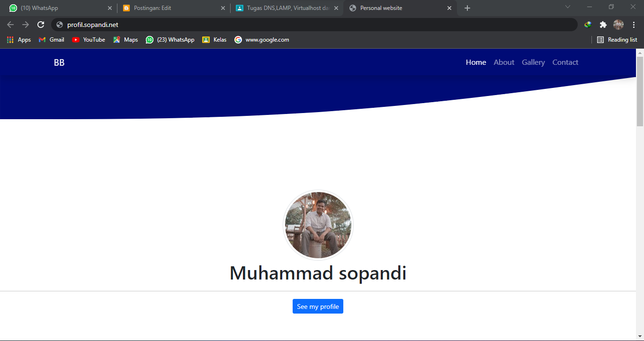This screenshot has width=644, height=341.
Task: Go forward to next page
Action: point(26,25)
